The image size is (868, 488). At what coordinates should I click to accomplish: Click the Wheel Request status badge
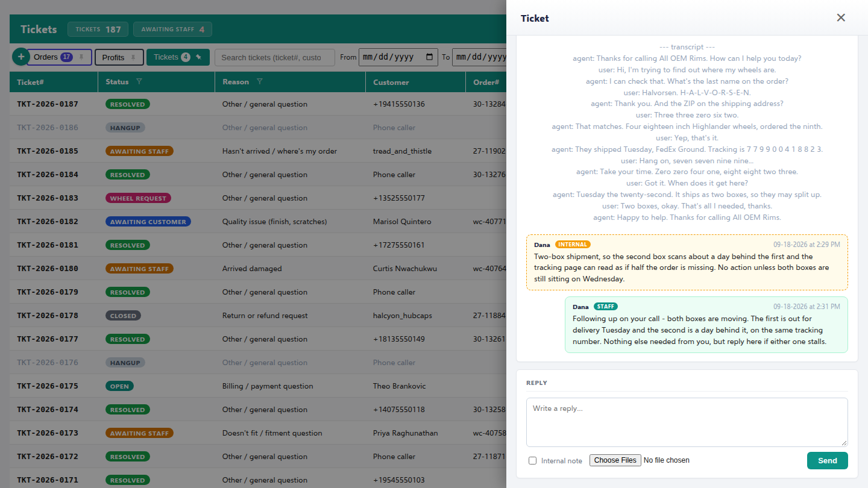click(138, 198)
